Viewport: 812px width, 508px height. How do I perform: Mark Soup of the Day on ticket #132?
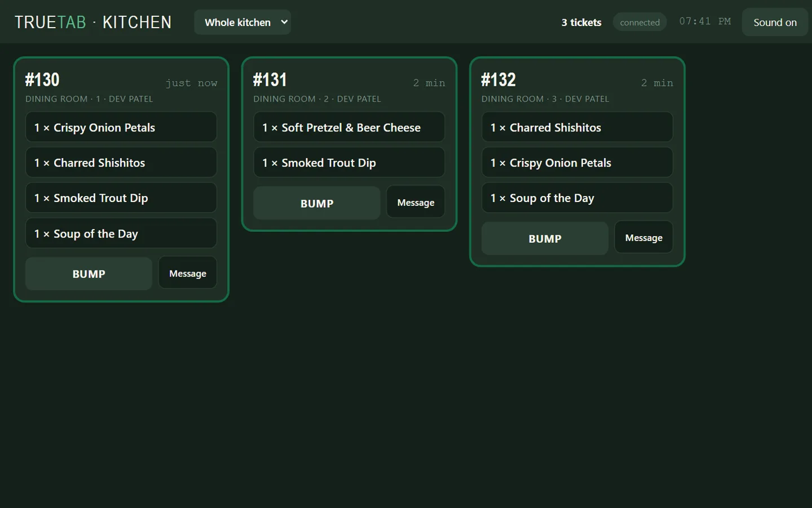pyautogui.click(x=577, y=198)
